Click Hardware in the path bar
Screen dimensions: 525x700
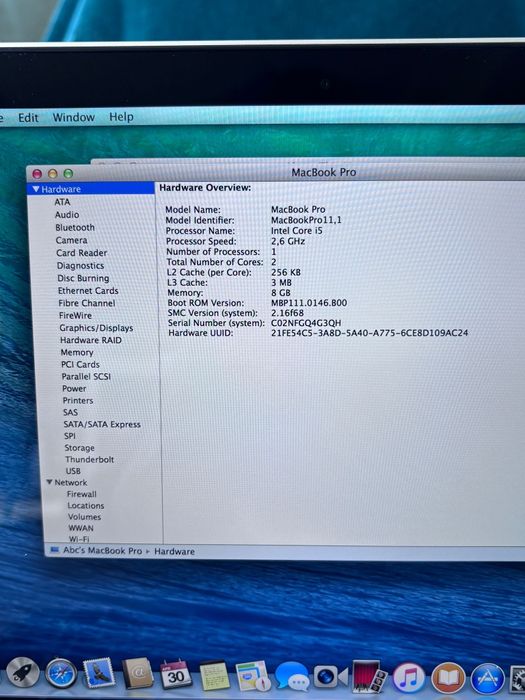(175, 551)
